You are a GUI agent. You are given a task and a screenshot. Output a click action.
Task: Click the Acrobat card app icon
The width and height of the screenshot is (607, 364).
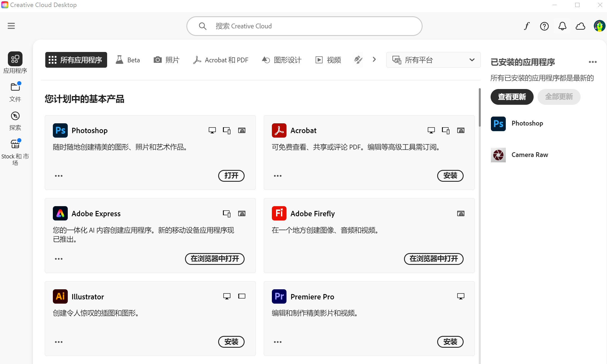click(x=279, y=130)
